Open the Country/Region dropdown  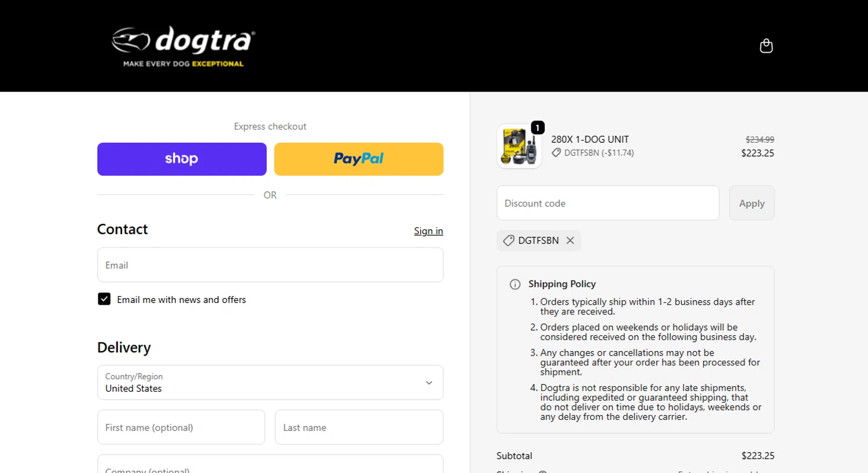coord(270,382)
